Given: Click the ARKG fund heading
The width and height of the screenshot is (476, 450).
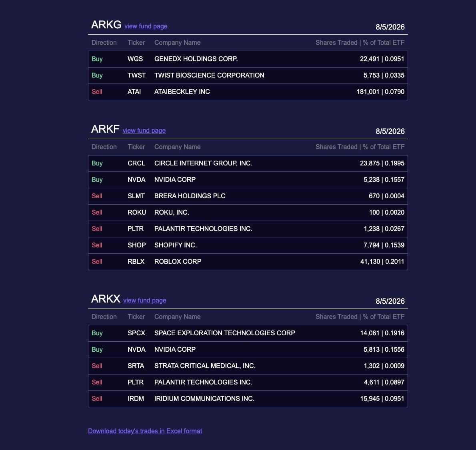Looking at the screenshot, I should pyautogui.click(x=106, y=24).
